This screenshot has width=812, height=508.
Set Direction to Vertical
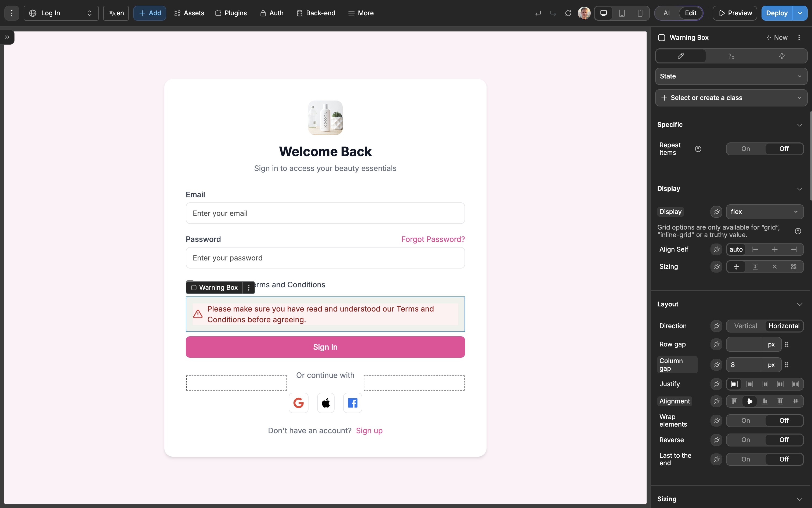pos(746,326)
